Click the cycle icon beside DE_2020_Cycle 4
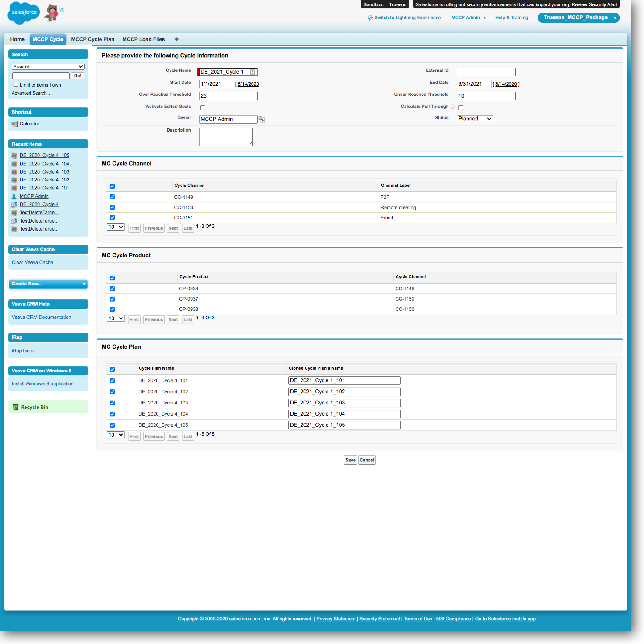Viewport: 644px width, 644px height. coord(14,205)
